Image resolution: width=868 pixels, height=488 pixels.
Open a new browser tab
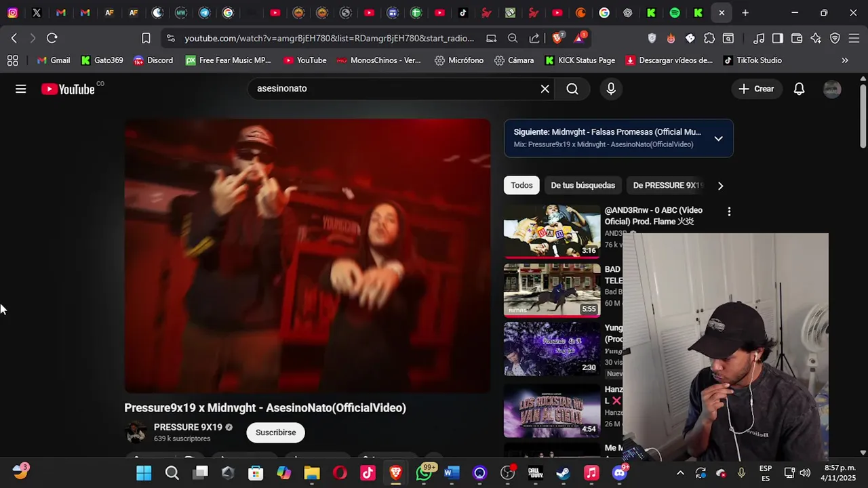745,13
